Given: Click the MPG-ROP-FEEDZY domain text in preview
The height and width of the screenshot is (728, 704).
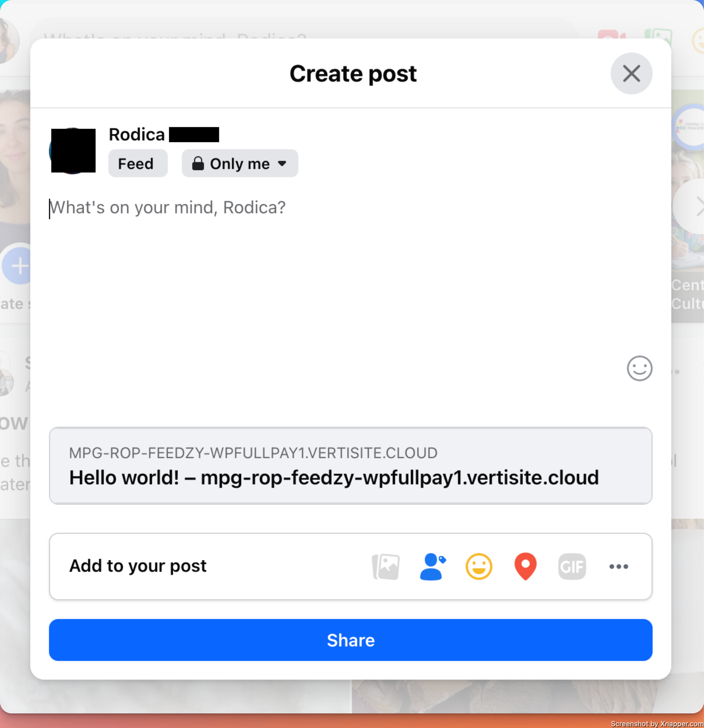Looking at the screenshot, I should pos(253,453).
